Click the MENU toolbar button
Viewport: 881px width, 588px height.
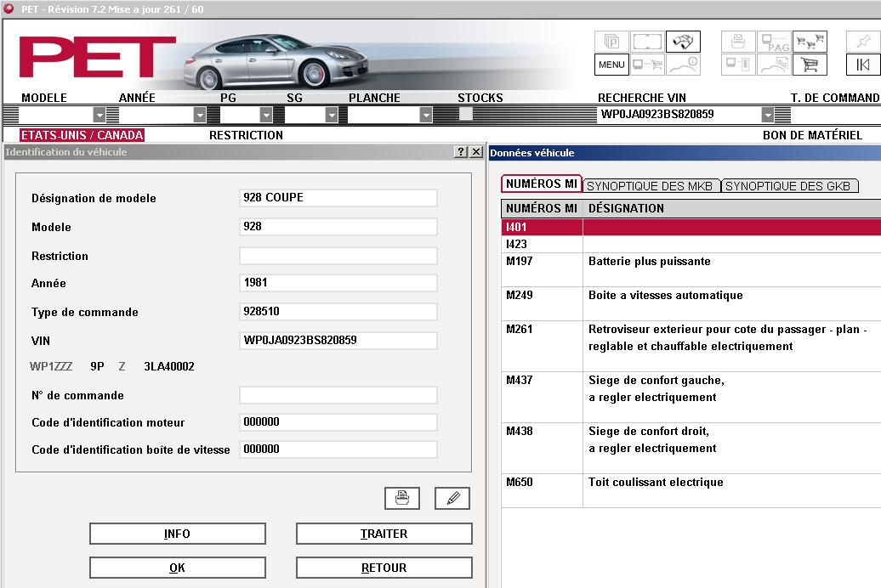coord(611,65)
